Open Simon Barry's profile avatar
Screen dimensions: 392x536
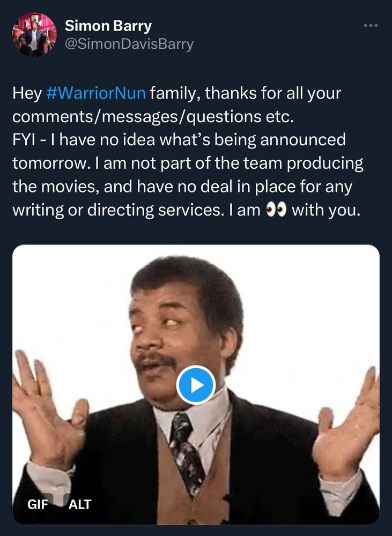coord(34,35)
